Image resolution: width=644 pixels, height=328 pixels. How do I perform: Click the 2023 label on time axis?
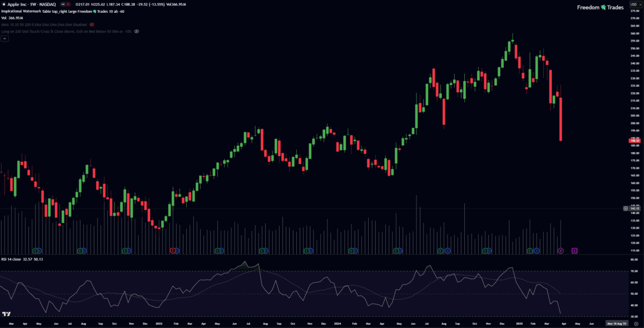pos(160,324)
